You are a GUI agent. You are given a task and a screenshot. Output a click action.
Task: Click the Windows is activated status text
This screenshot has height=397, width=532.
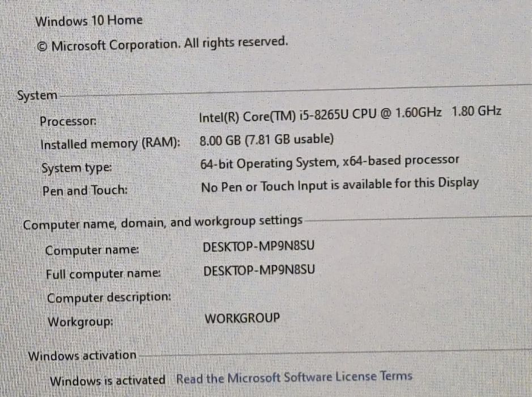[x=108, y=381]
